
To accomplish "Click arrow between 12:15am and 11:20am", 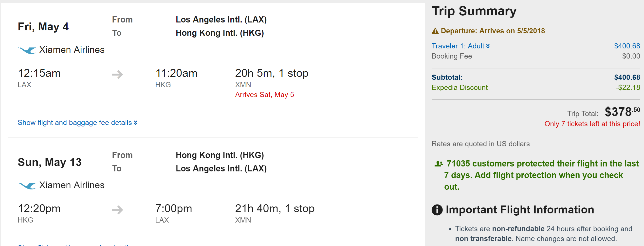I will (117, 74).
